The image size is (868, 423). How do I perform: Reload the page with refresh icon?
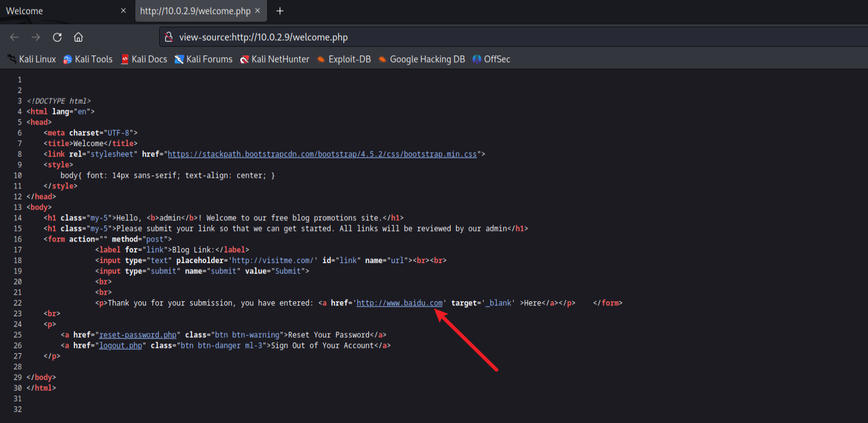click(57, 37)
